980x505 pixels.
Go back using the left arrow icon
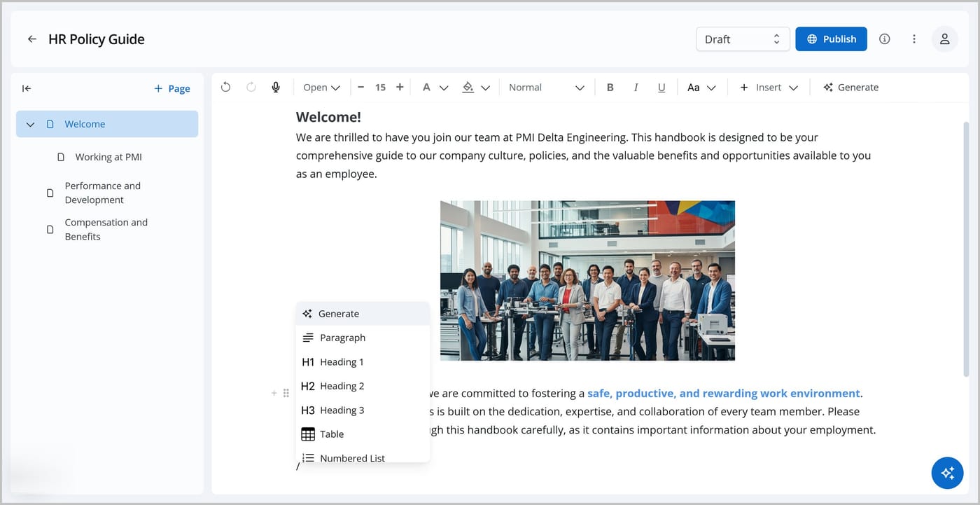(x=31, y=39)
